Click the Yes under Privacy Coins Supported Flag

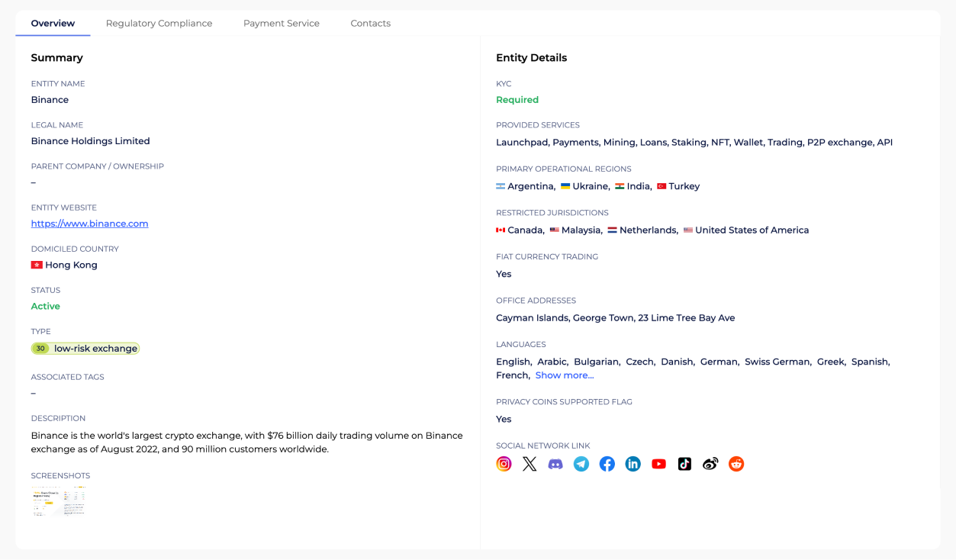[x=504, y=419]
